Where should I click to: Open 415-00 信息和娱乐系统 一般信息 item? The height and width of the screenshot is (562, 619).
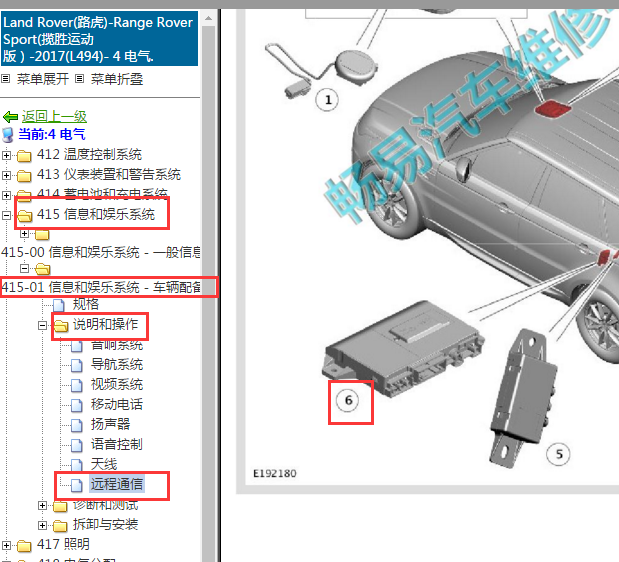click(101, 252)
